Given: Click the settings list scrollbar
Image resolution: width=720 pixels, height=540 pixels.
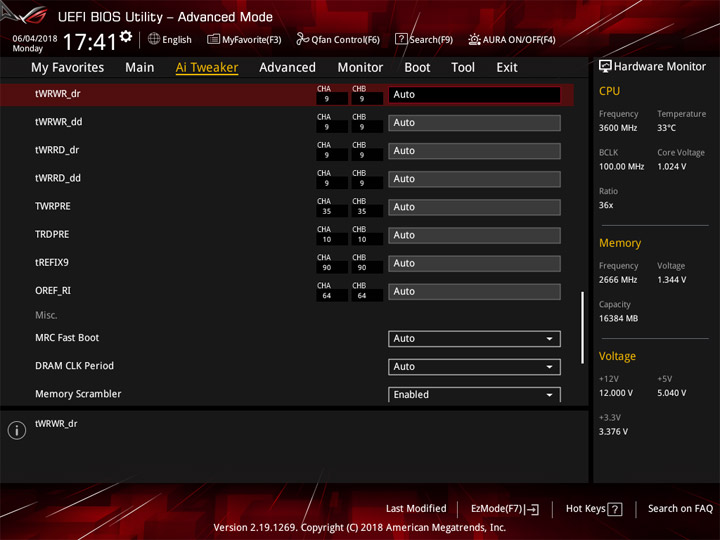Looking at the screenshot, I should pos(582,327).
